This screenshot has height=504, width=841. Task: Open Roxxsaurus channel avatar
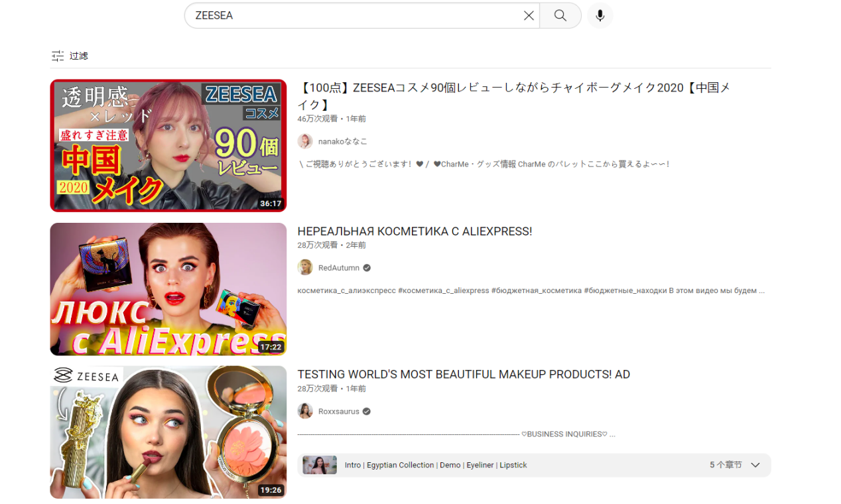click(305, 411)
